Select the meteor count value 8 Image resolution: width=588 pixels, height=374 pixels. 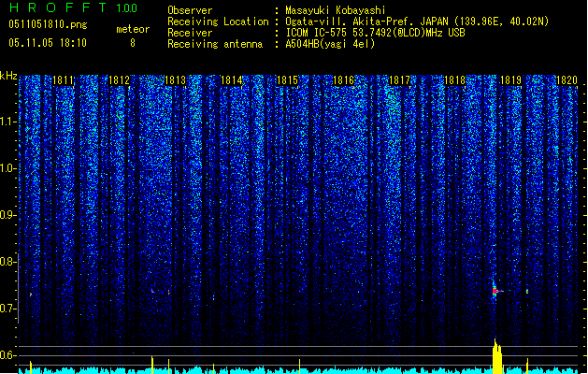pyautogui.click(x=133, y=43)
